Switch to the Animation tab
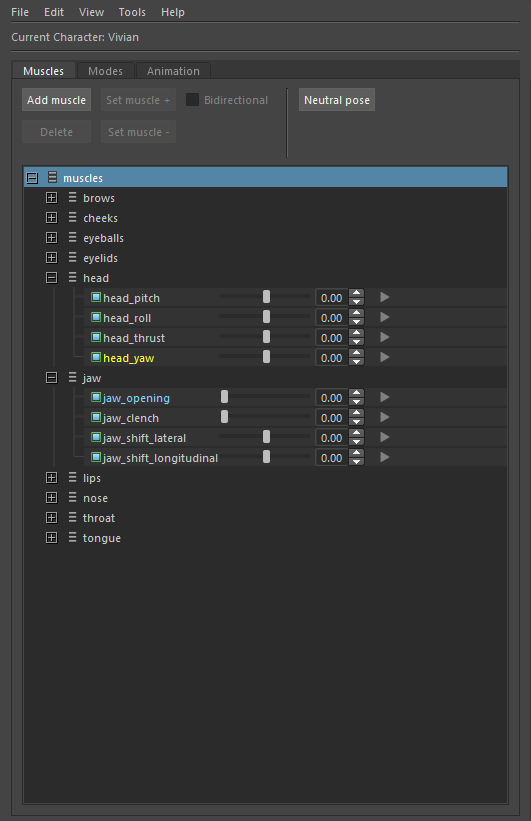 click(x=173, y=71)
